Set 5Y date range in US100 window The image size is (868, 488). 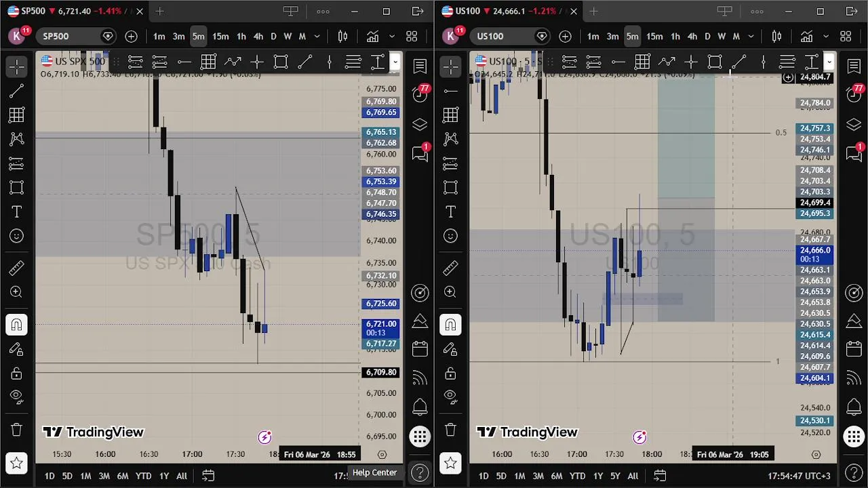click(x=614, y=476)
